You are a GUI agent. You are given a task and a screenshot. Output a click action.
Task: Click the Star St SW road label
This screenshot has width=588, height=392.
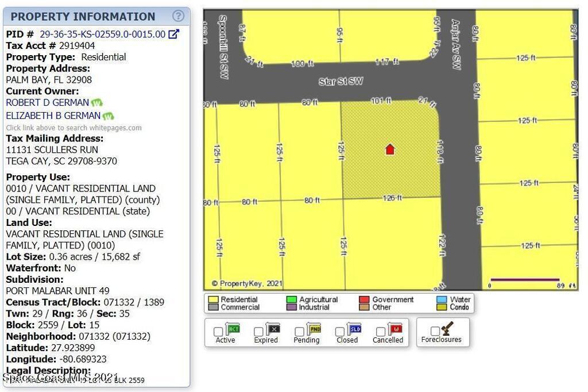[x=341, y=82]
